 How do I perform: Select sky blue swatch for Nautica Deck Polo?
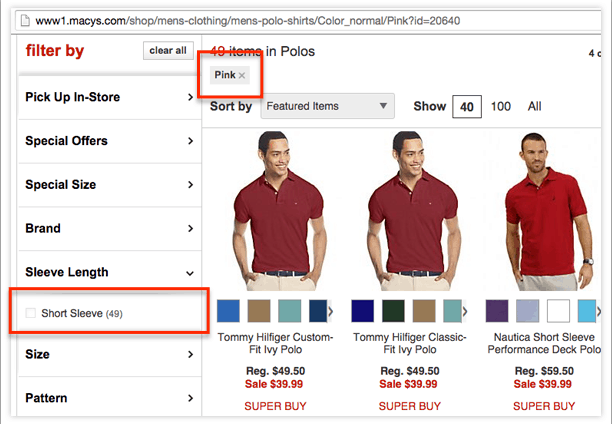(587, 311)
